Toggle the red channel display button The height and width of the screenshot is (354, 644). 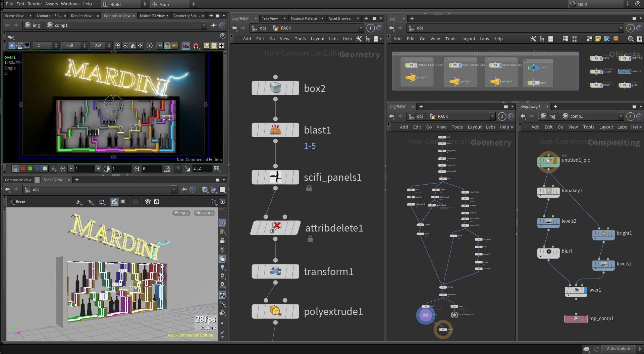23,168
